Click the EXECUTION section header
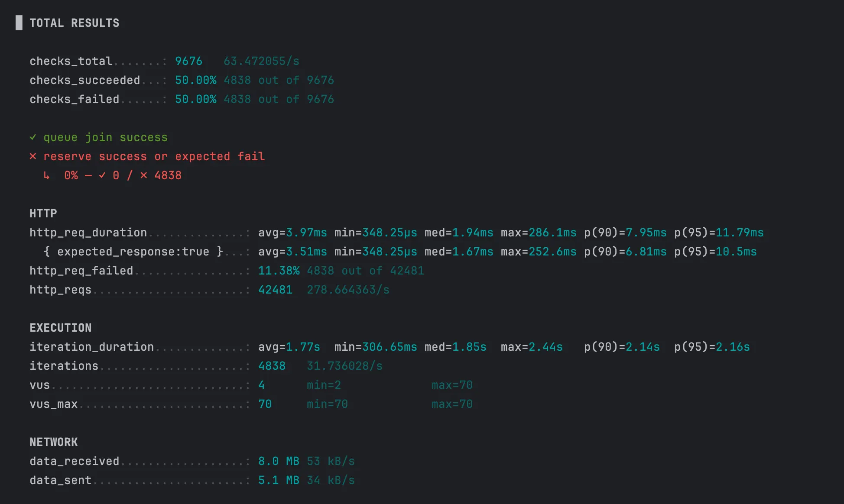This screenshot has width=844, height=504. click(x=61, y=328)
